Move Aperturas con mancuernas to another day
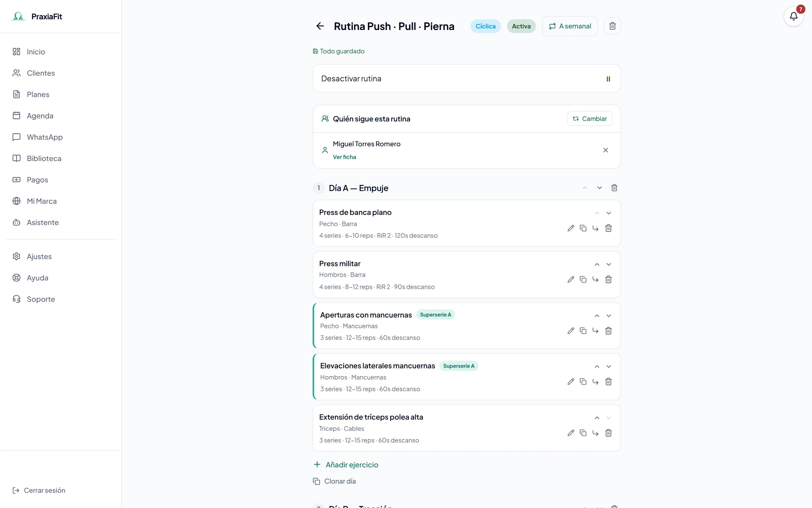 point(596,331)
